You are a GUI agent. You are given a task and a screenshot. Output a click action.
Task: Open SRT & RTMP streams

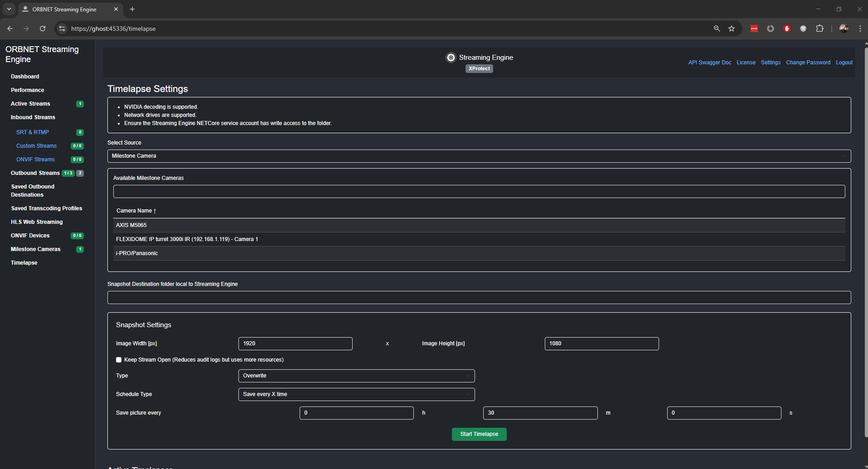[33, 132]
